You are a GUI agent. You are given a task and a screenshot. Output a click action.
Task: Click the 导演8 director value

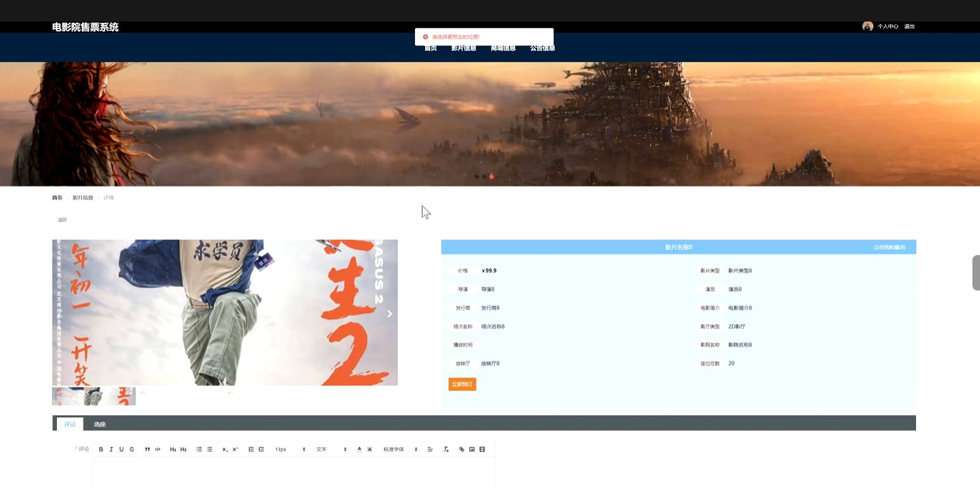(488, 289)
